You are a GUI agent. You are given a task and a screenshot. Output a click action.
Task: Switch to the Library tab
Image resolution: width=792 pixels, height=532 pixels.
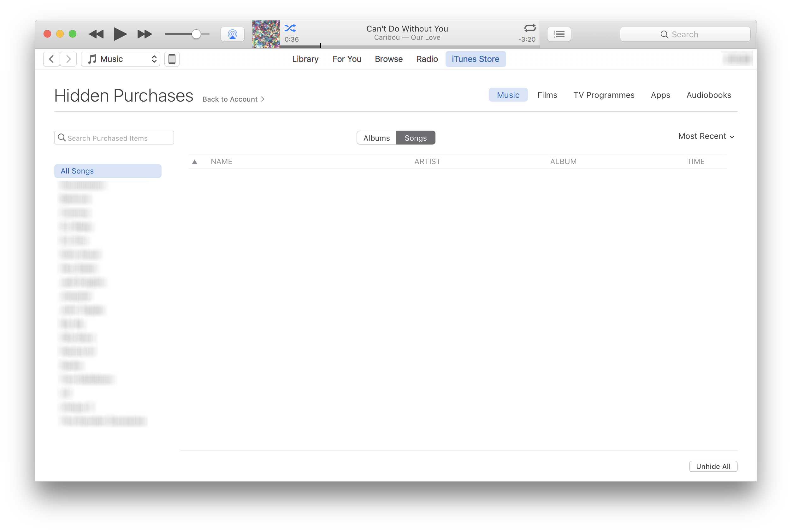coord(305,59)
